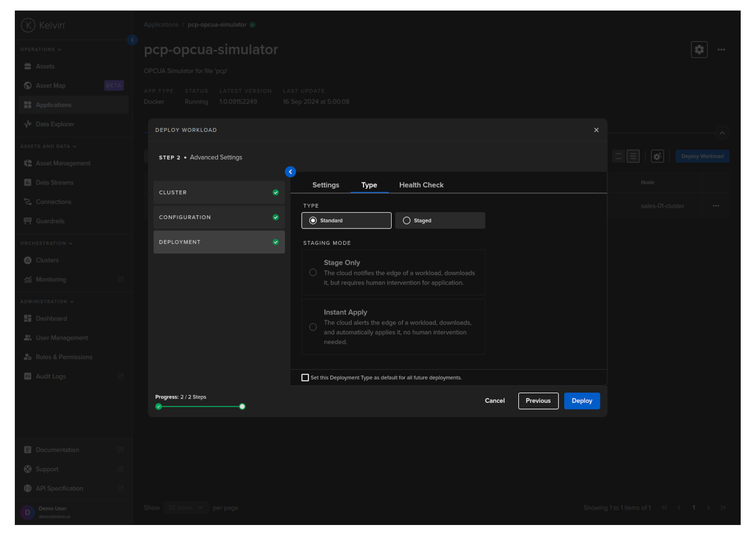
Task: Open application settings gear icon
Action: (699, 50)
